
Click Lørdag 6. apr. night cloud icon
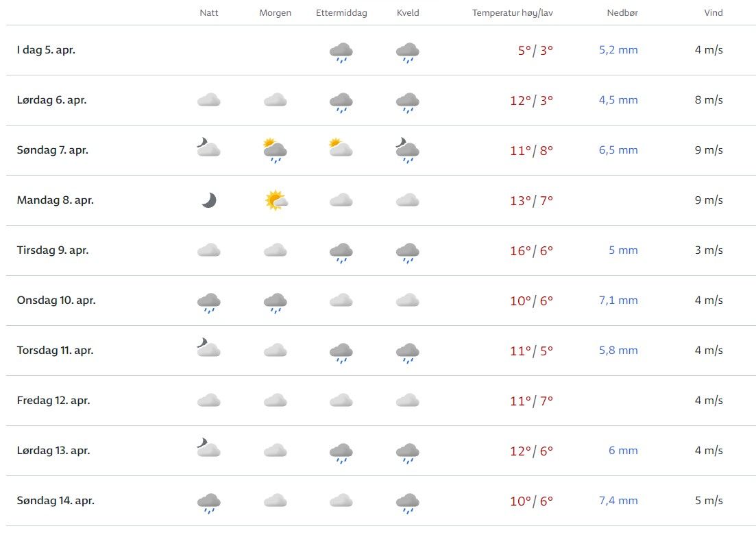click(209, 100)
